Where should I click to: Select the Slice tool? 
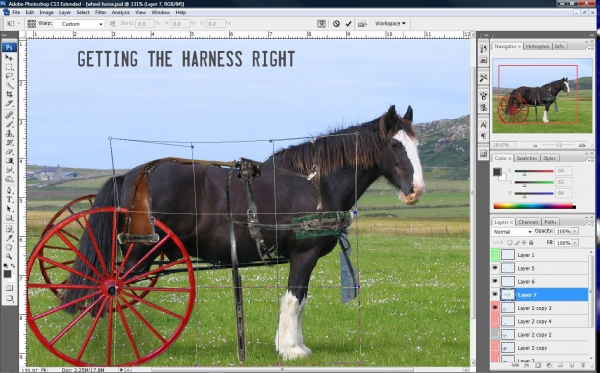click(x=9, y=103)
